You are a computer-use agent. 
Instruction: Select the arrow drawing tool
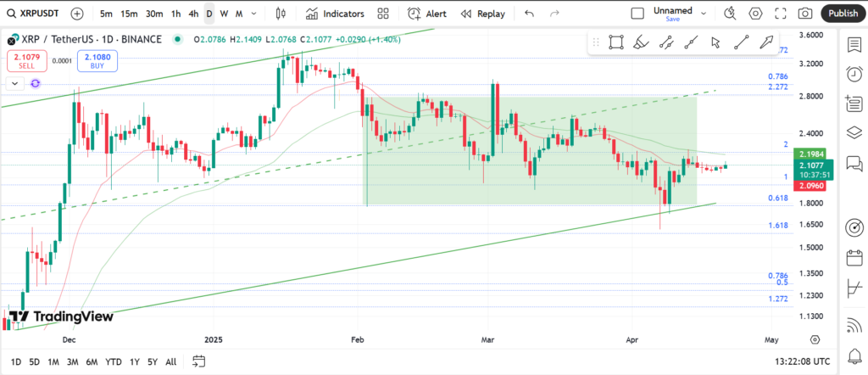pos(766,42)
